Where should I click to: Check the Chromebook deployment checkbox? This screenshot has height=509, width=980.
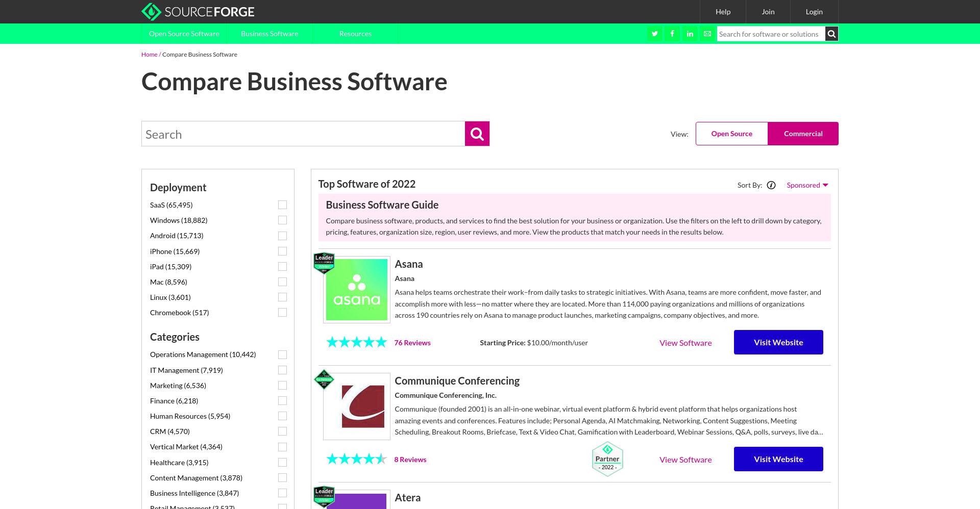[282, 312]
